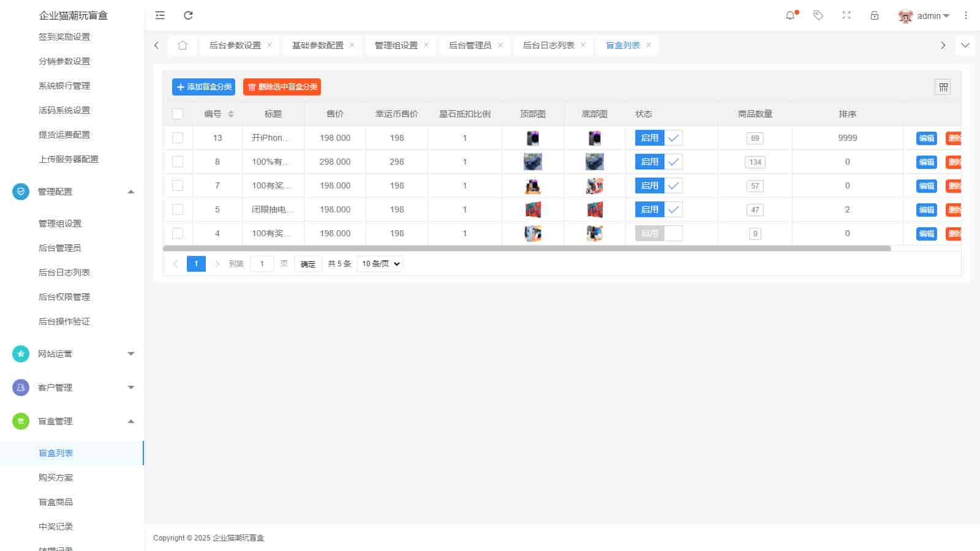Image resolution: width=980 pixels, height=551 pixels.
Task: Click the notification bell icon
Action: [x=790, y=16]
